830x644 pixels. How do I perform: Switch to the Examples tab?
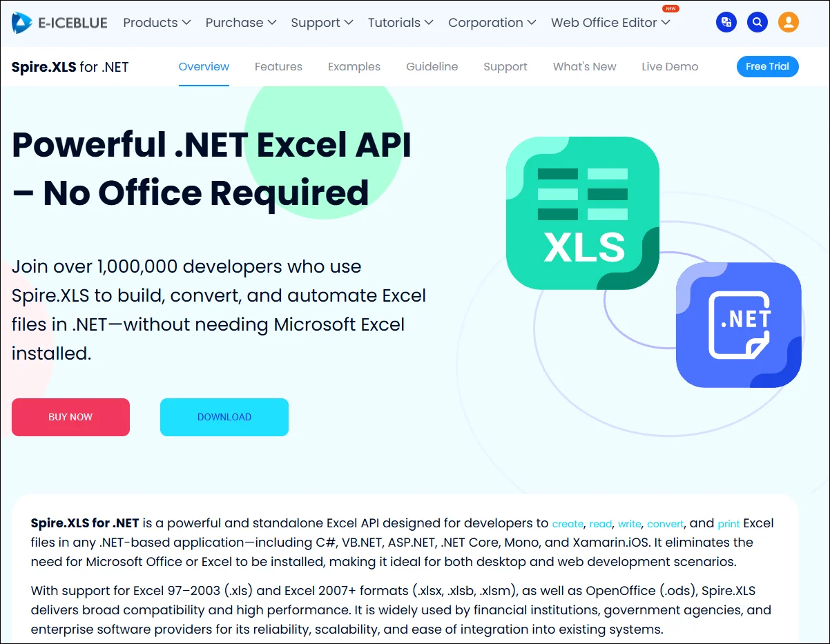[354, 67]
